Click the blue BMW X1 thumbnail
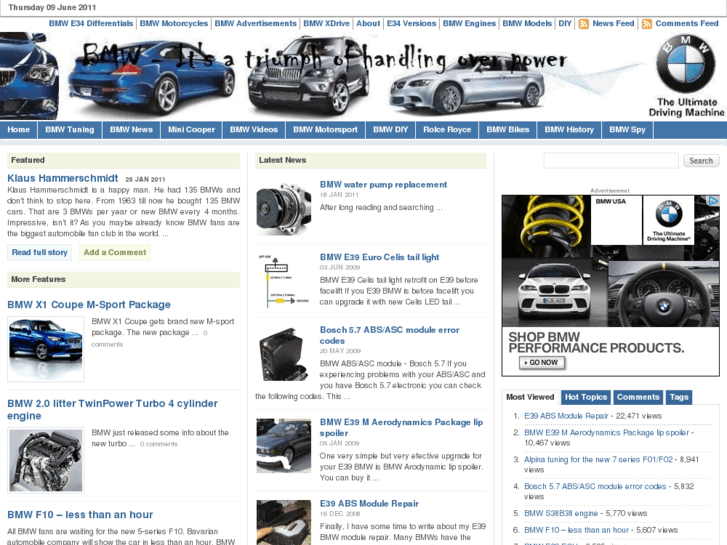Image resolution: width=727 pixels, height=545 pixels. [x=45, y=349]
